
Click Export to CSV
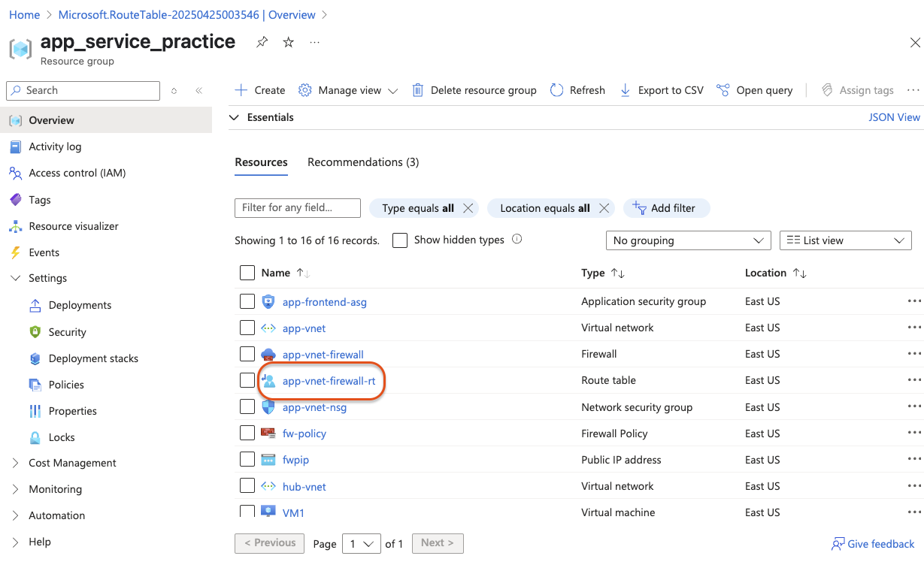pos(662,90)
